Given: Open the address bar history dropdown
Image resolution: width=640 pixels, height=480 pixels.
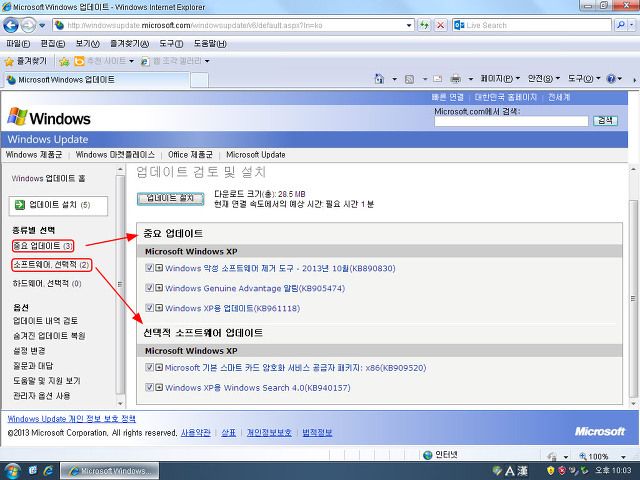Looking at the screenshot, I should point(409,25).
